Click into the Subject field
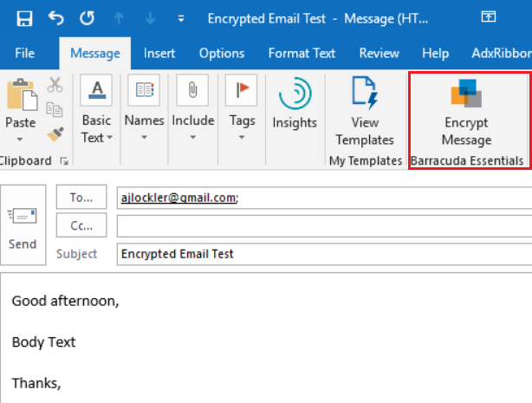 (321, 254)
